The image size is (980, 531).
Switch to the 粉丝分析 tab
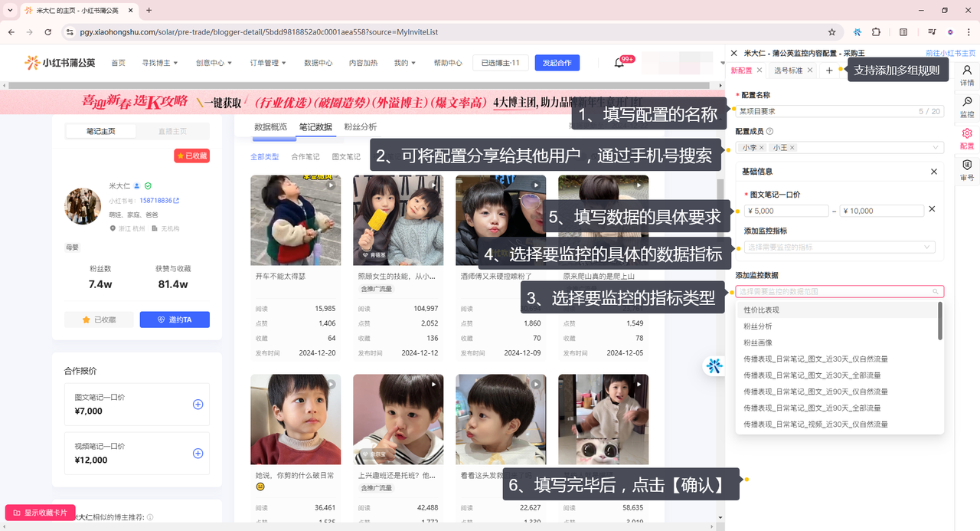coord(360,127)
